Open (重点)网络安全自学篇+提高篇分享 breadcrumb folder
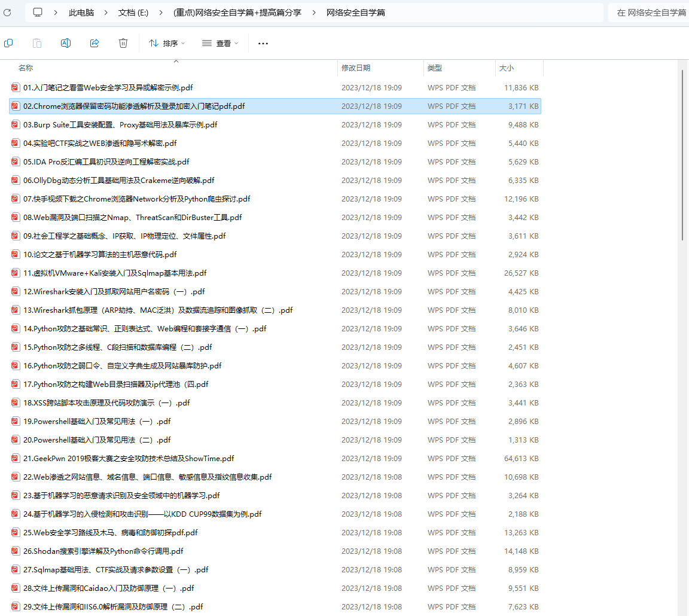689x616 pixels. (x=237, y=13)
